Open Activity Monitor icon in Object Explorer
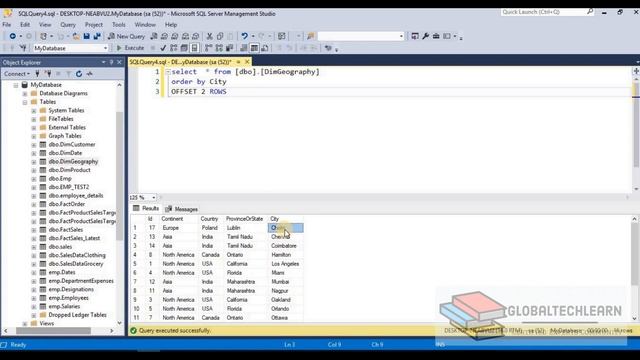Screen dimensions: 640x360 point(89,74)
